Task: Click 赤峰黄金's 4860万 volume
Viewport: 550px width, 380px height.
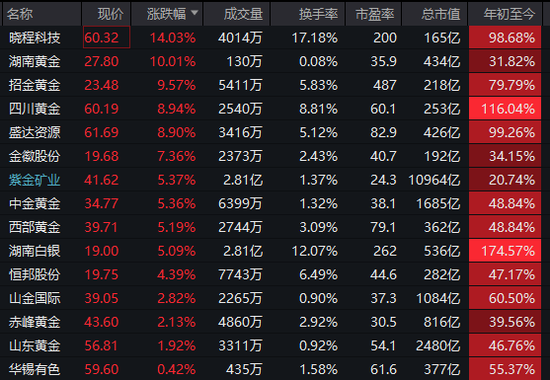Action: point(240,322)
